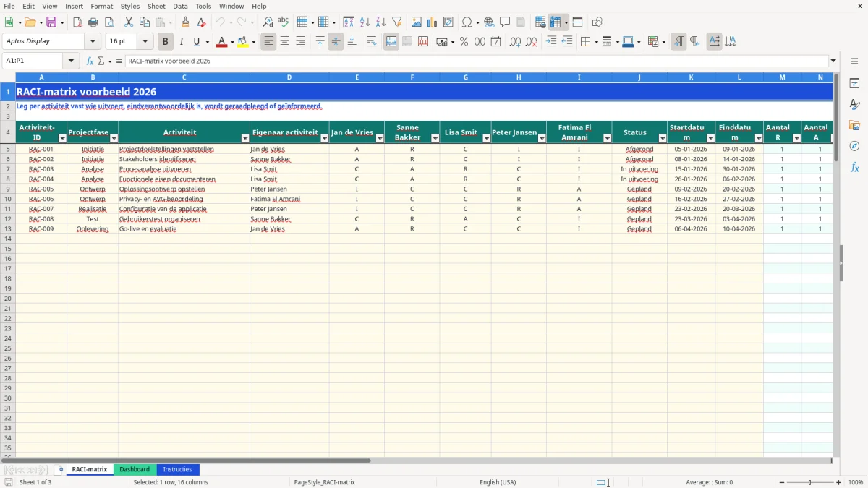The width and height of the screenshot is (868, 488).
Task: Sort descending Z to A
Action: pos(381,22)
